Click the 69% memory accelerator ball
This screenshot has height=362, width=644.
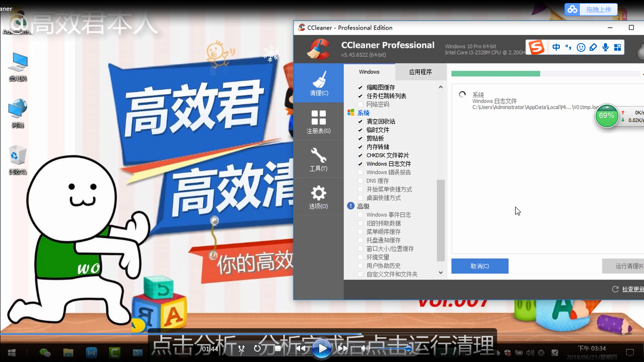(607, 116)
